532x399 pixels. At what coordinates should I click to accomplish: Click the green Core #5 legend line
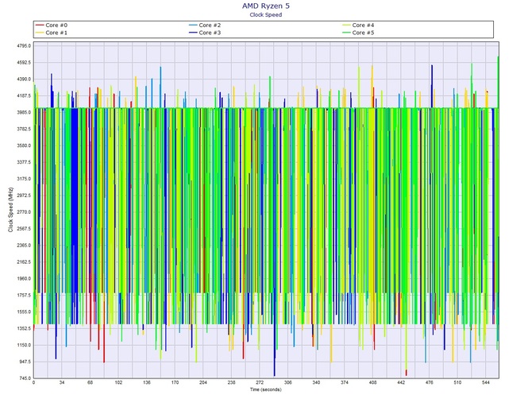pos(346,33)
